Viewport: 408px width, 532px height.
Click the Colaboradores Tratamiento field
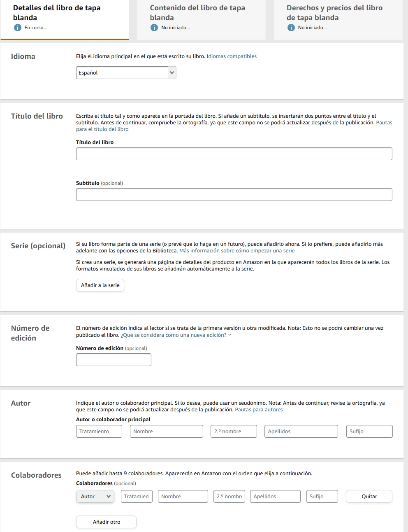(x=137, y=497)
